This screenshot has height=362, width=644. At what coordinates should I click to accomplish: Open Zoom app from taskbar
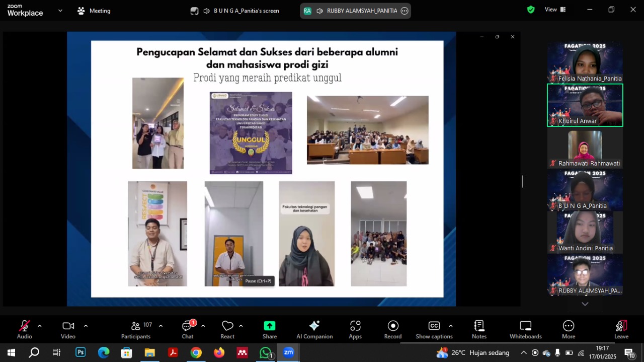289,352
